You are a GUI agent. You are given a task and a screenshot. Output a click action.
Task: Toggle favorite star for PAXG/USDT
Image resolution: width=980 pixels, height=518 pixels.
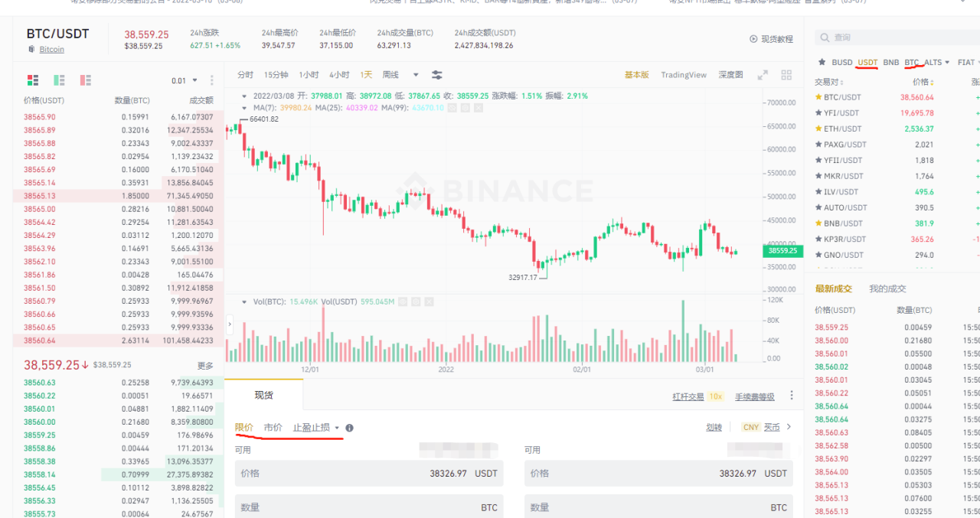[x=818, y=145]
